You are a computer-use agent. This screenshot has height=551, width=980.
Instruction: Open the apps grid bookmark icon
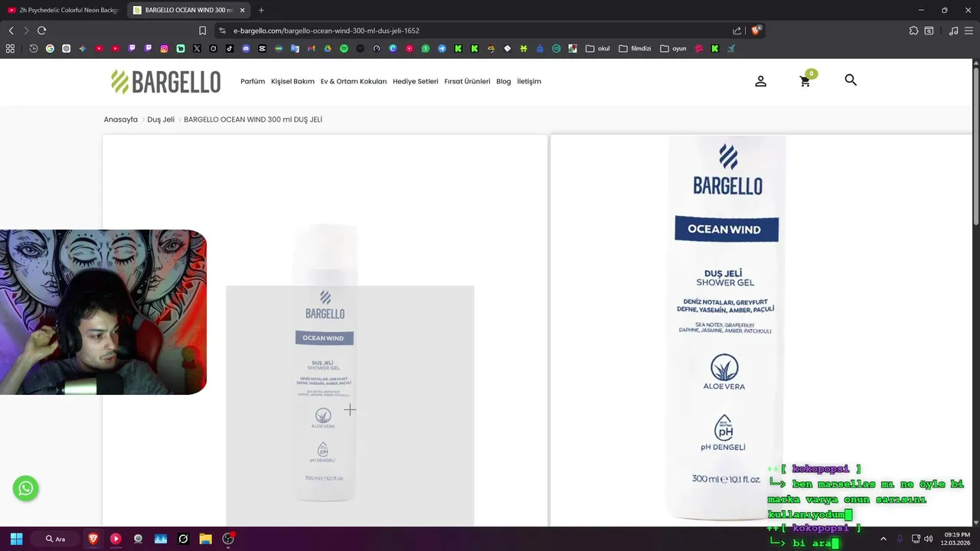tap(10, 48)
